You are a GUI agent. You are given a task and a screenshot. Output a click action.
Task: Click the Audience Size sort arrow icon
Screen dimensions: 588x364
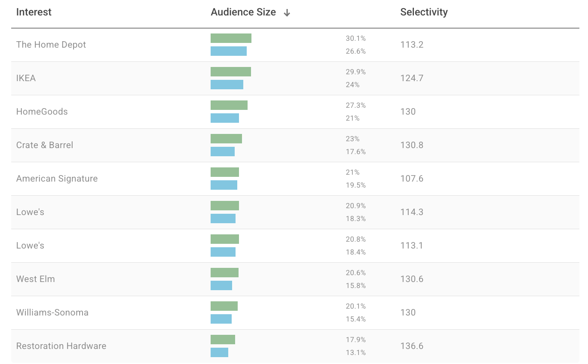click(287, 13)
